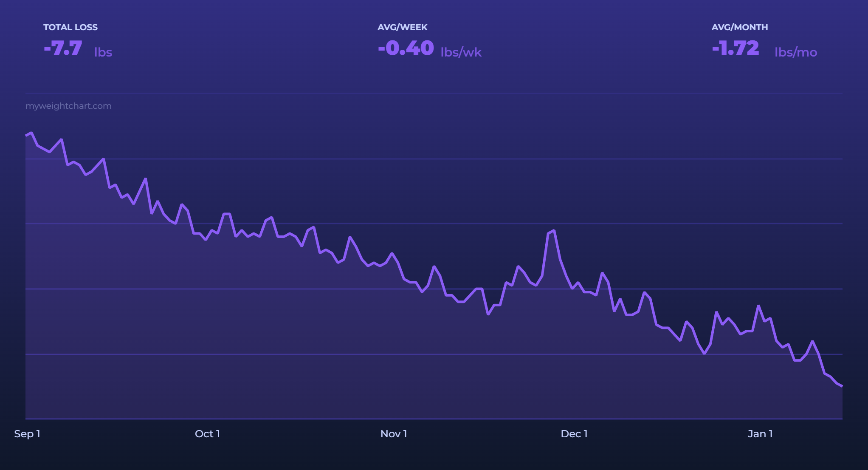The image size is (868, 470).
Task: Click the Sep 1 axis label
Action: 27,434
